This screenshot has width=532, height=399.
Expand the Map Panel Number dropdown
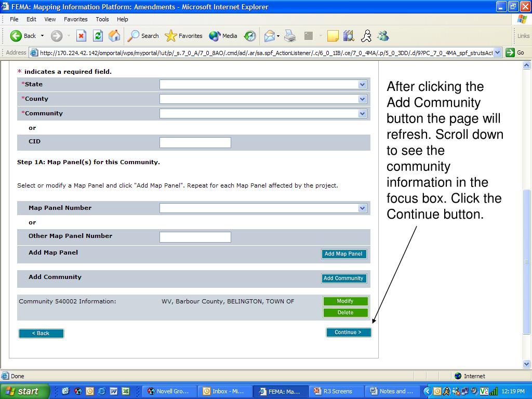(x=362, y=208)
